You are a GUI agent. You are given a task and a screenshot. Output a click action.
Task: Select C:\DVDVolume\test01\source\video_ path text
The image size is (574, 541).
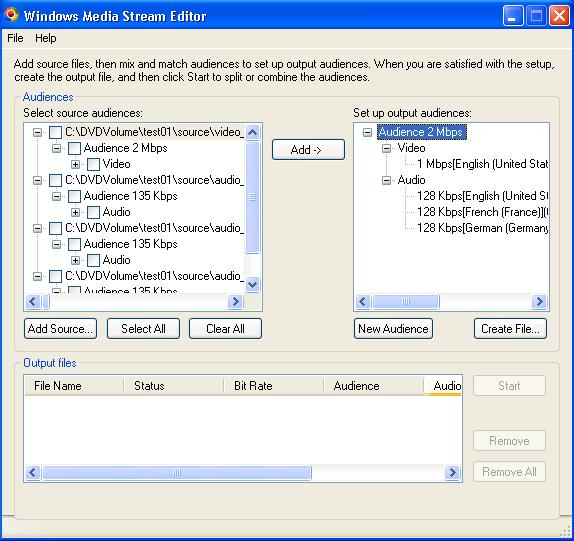click(x=154, y=132)
